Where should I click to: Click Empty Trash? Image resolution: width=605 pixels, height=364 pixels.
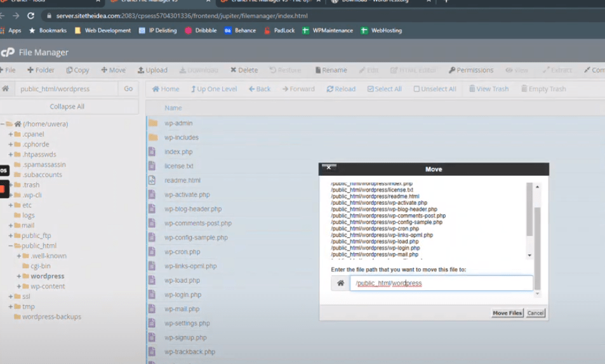pyautogui.click(x=543, y=89)
